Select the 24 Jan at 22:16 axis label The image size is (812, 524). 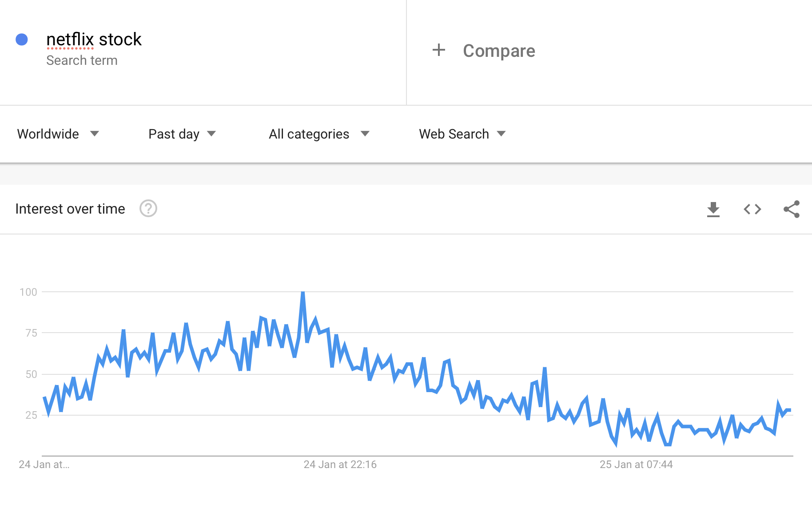[x=340, y=464]
